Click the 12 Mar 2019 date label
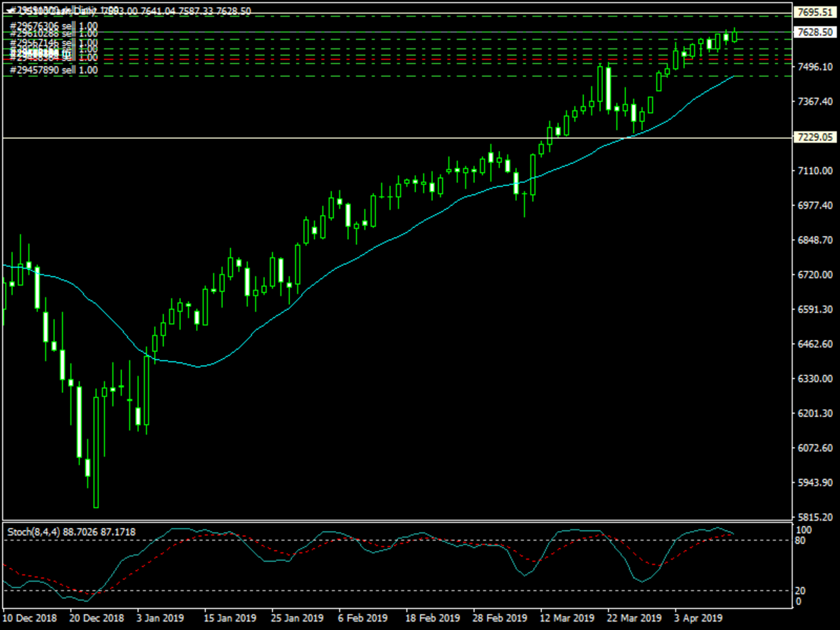The width and height of the screenshot is (840, 630). point(567,618)
